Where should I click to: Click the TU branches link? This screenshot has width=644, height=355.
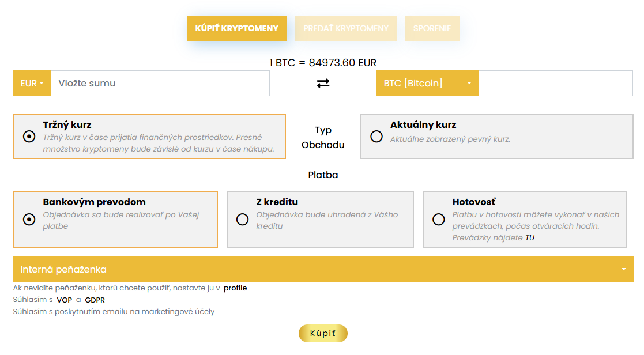tap(529, 237)
